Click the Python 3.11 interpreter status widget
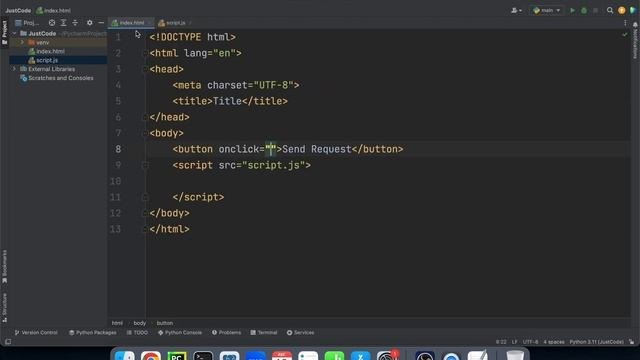Screen dimensions: 640x360 (596, 342)
